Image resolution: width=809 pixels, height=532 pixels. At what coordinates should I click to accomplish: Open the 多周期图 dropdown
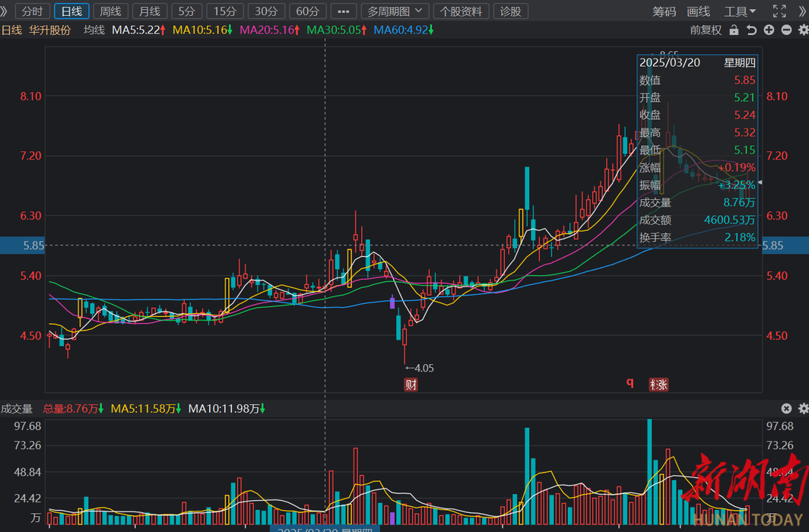395,11
